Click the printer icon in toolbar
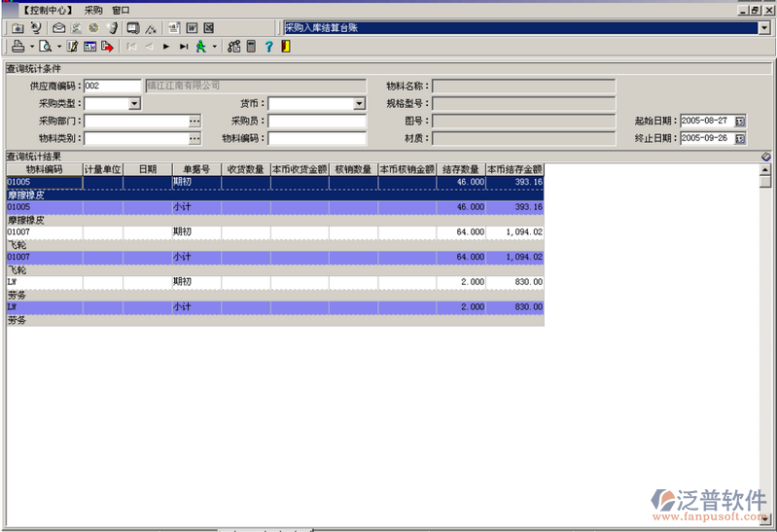Viewport: 777px width, 532px height. pos(18,46)
